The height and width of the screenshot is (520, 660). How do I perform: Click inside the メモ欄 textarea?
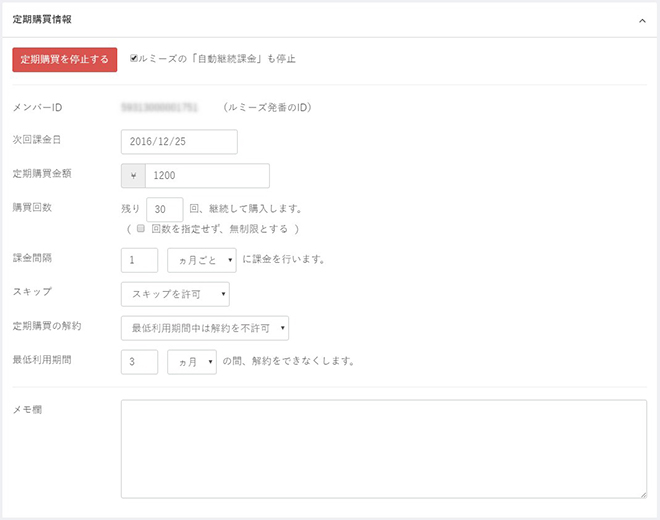384,449
